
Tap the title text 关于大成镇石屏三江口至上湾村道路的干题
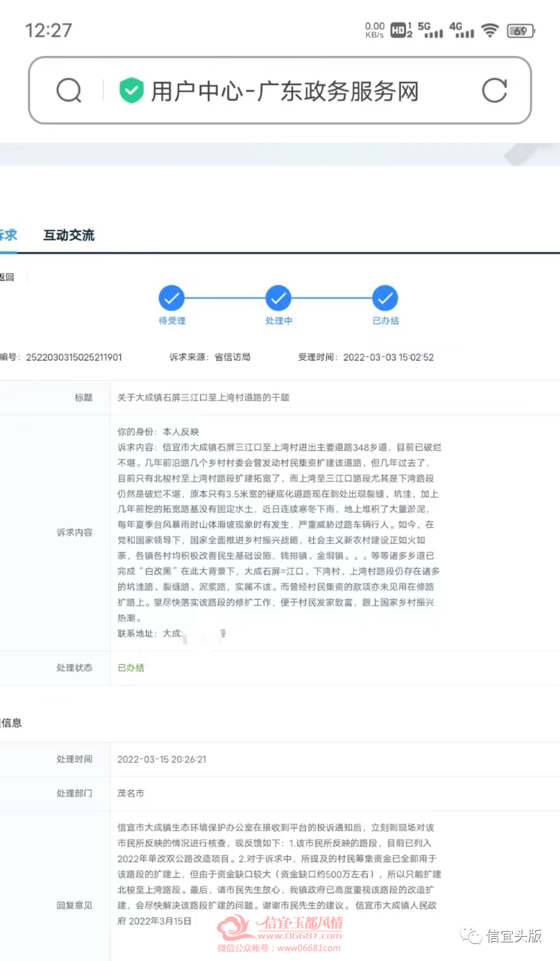(x=203, y=398)
